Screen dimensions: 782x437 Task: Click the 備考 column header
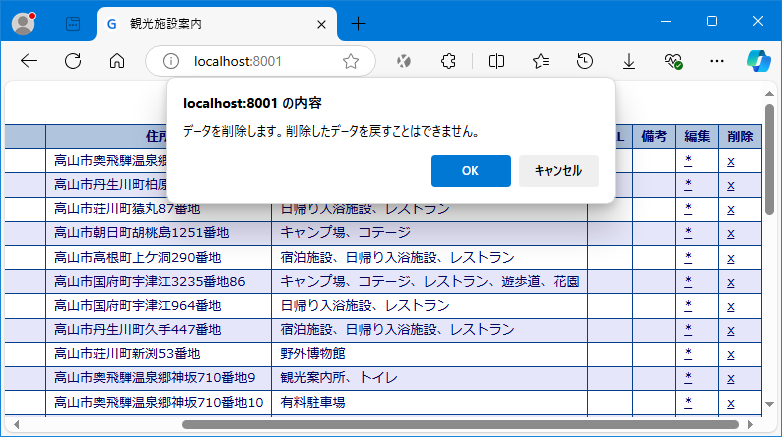click(654, 136)
